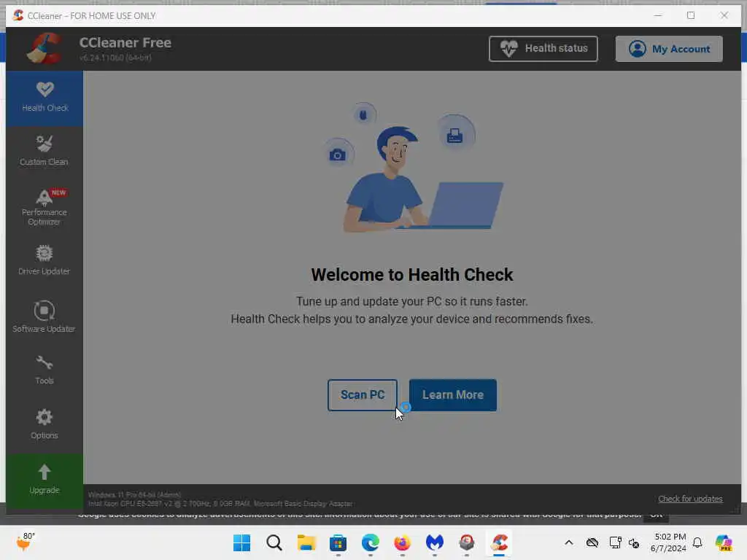Start scan with Scan PC button
The height and width of the screenshot is (560, 747).
[362, 394]
